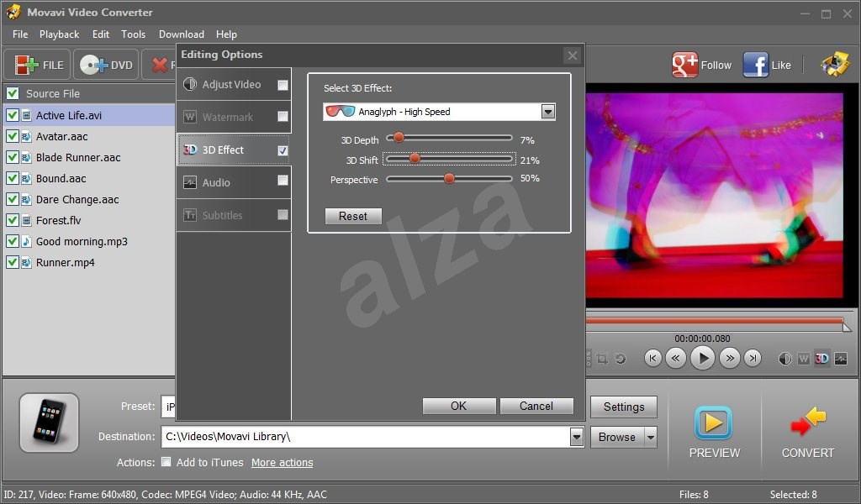Click the Google+ Follow icon
Image resolution: width=861 pixels, height=504 pixels.
[x=684, y=65]
